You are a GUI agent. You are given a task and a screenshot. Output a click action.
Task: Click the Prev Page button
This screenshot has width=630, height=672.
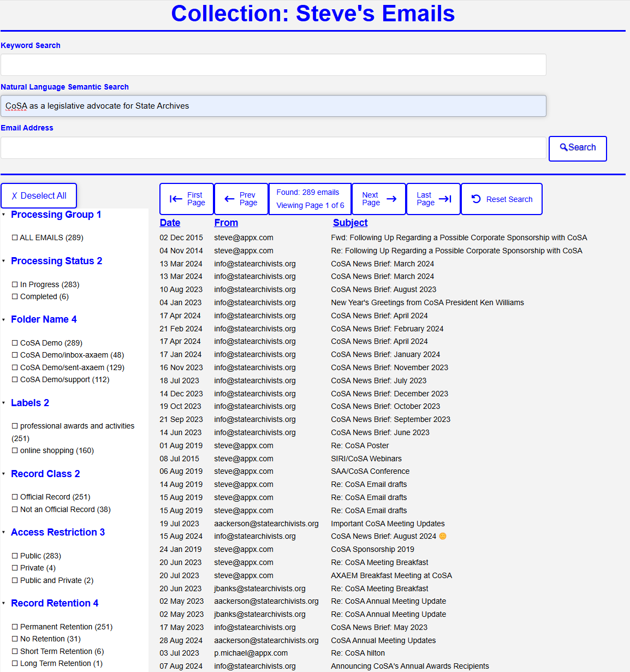click(241, 199)
